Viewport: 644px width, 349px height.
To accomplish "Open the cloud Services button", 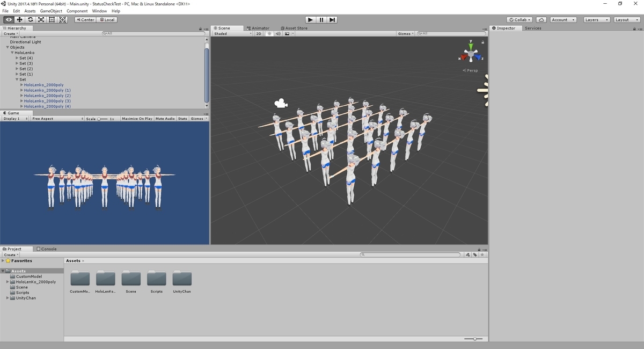I will click(x=541, y=20).
